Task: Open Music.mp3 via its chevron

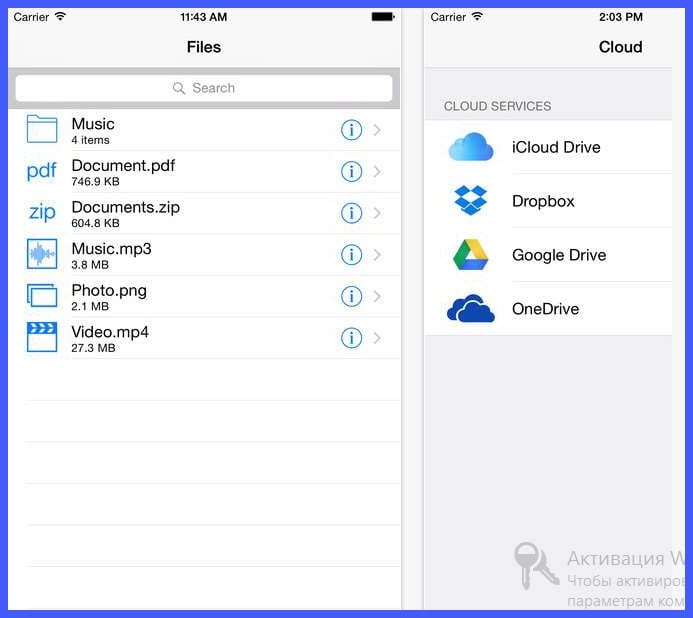Action: [377, 255]
